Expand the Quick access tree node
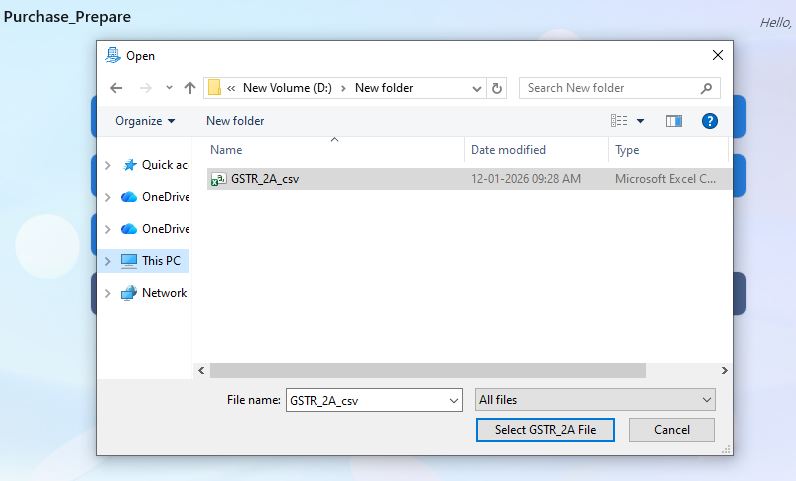Viewport: 796px width, 481px height. [108, 165]
